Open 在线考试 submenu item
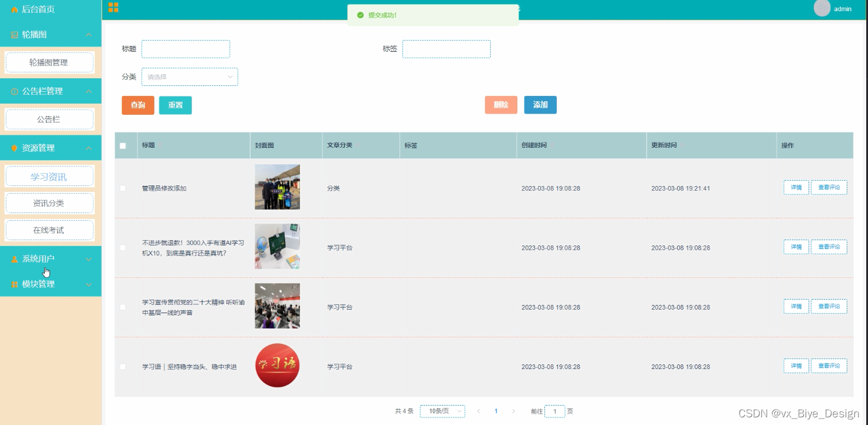The height and width of the screenshot is (425, 868). pos(49,230)
